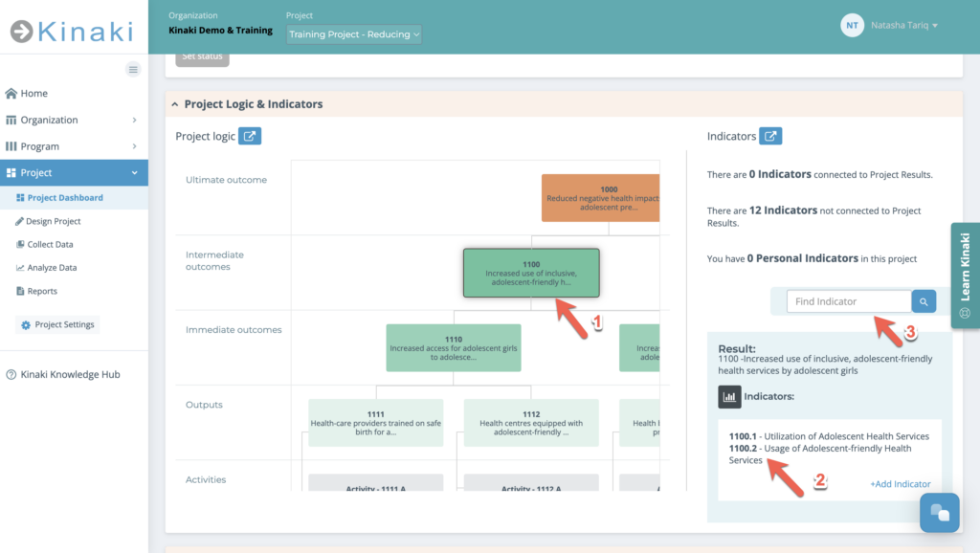The image size is (980, 553).
Task: Open Kinaki Knowledge Hub link
Action: pos(70,374)
